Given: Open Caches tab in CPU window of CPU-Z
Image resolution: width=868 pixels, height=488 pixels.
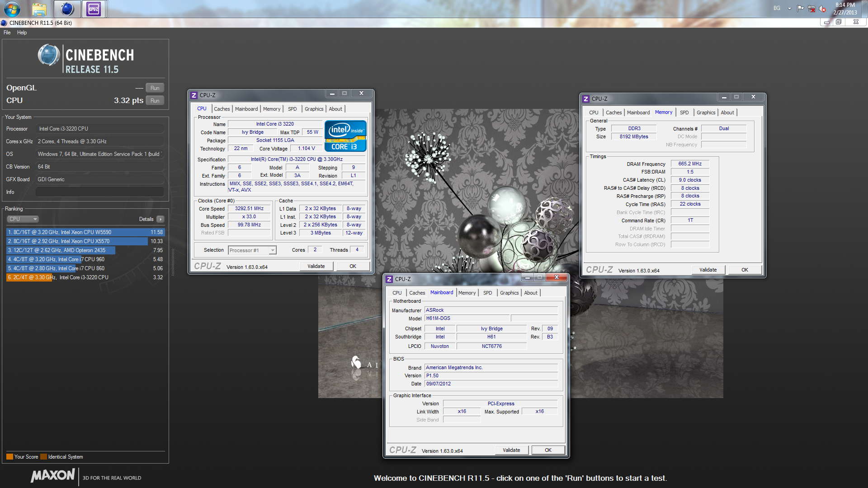Looking at the screenshot, I should click(x=222, y=109).
